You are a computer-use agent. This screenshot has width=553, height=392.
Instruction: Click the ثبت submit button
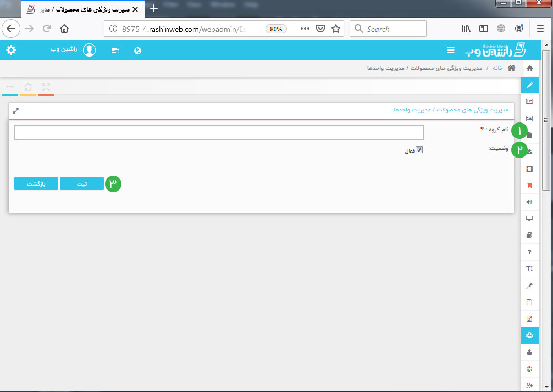(82, 183)
